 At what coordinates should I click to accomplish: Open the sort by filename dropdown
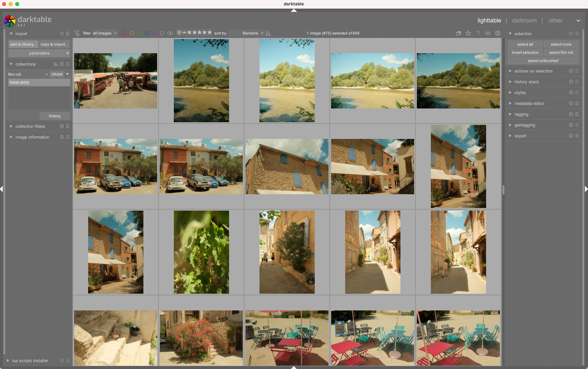click(x=246, y=33)
